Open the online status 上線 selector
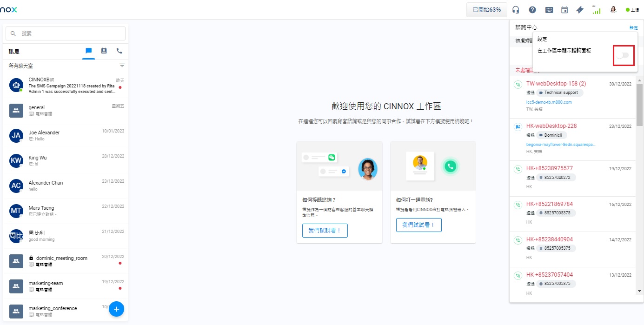Image resolution: width=644 pixels, height=325 pixels. (x=632, y=10)
